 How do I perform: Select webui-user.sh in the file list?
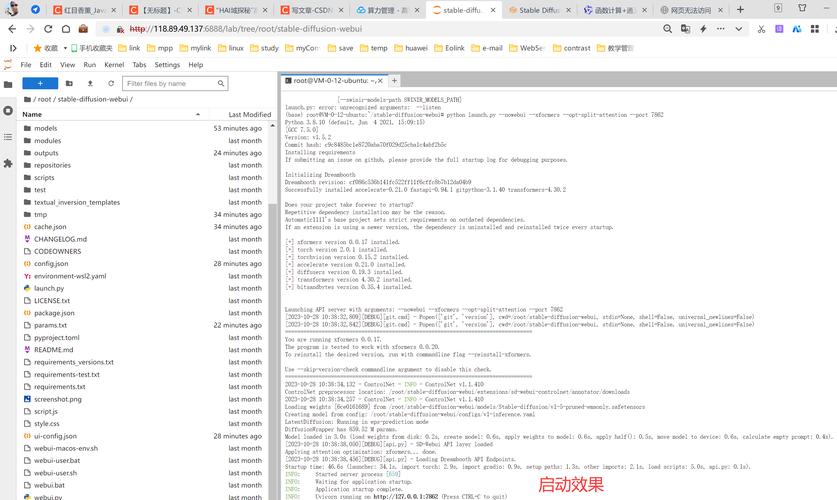coord(55,473)
